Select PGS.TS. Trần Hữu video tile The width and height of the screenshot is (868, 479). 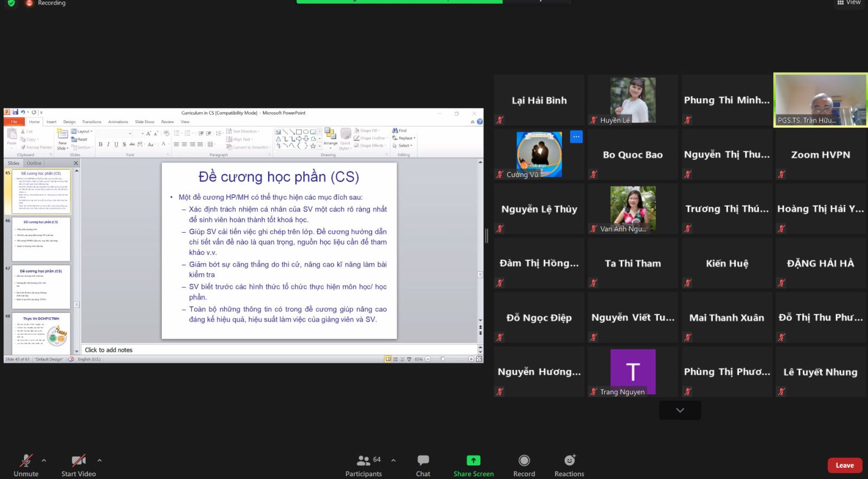820,100
